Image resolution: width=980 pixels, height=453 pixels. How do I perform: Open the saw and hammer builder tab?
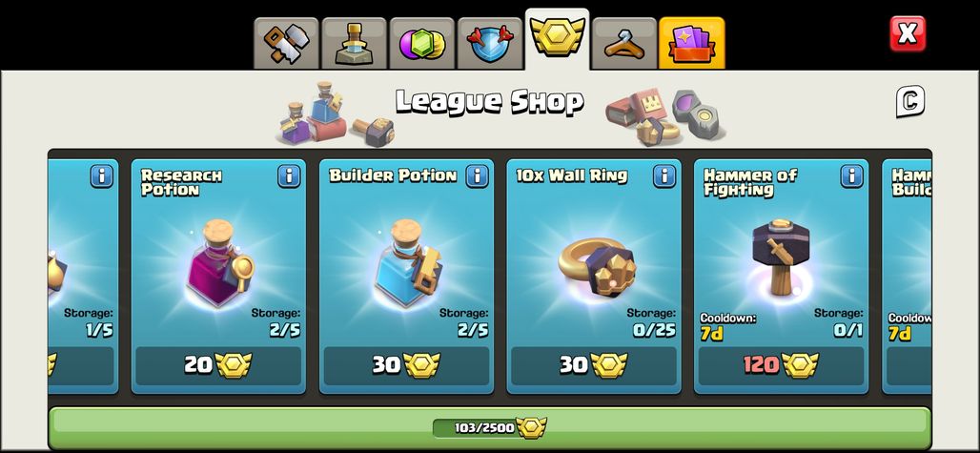pos(286,43)
